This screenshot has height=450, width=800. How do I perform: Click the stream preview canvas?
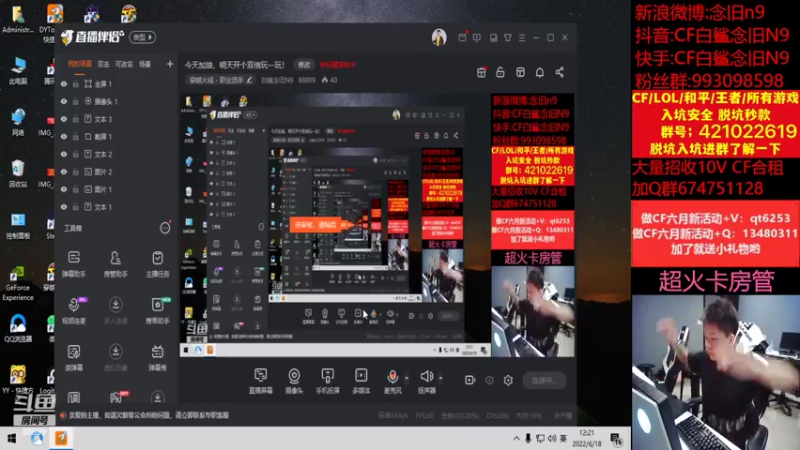pos(377,224)
